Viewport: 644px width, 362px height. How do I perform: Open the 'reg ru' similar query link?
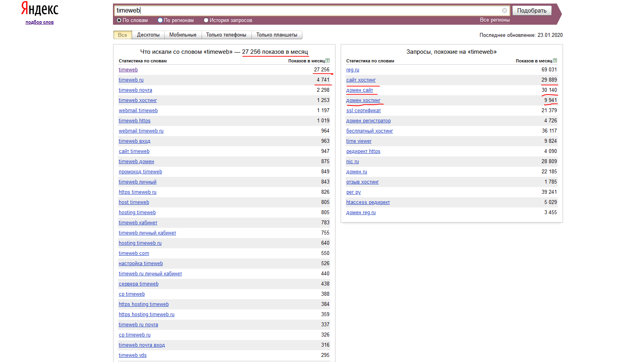[353, 70]
